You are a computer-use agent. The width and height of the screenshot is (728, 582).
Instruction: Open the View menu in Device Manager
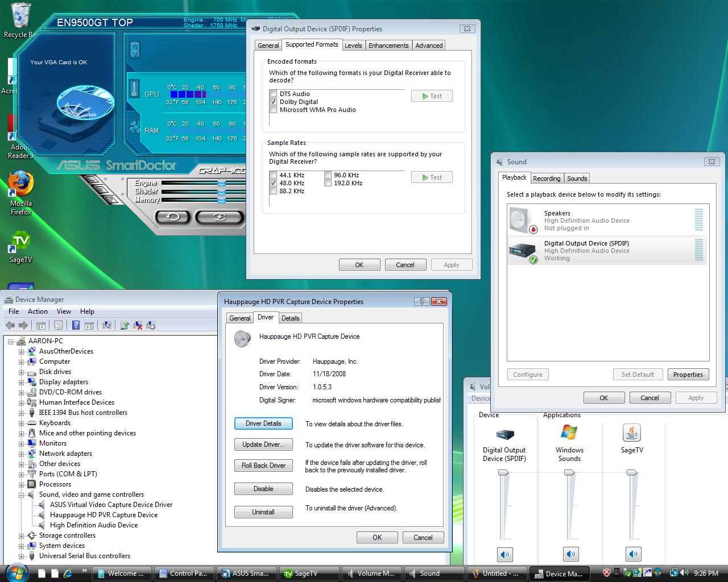[64, 311]
